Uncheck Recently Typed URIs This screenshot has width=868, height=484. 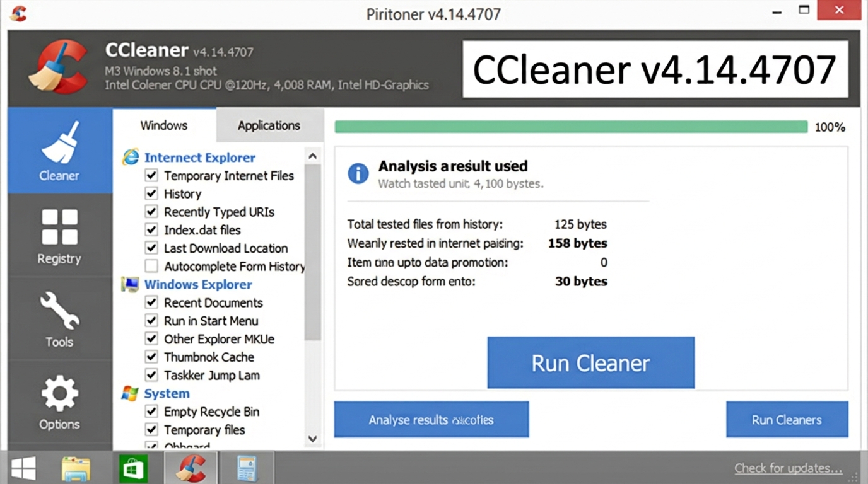coord(151,212)
